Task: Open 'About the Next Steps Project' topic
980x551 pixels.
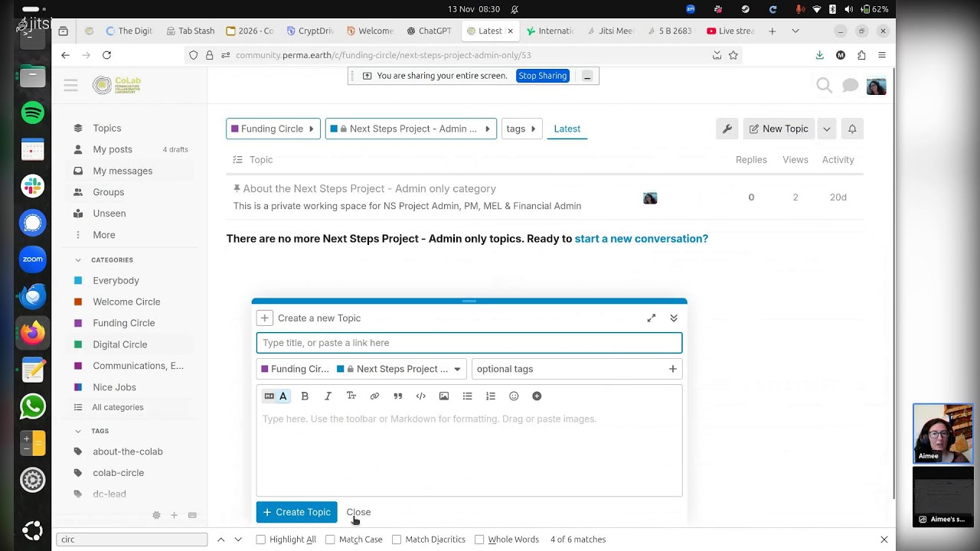Action: pyautogui.click(x=370, y=188)
